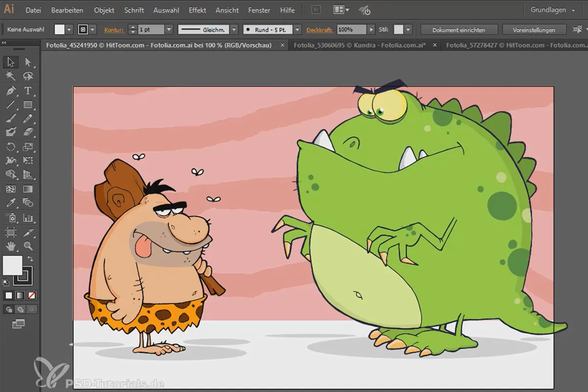Screen dimensions: 588x392
Task: Choose the Line Segment tool
Action: coord(11,104)
